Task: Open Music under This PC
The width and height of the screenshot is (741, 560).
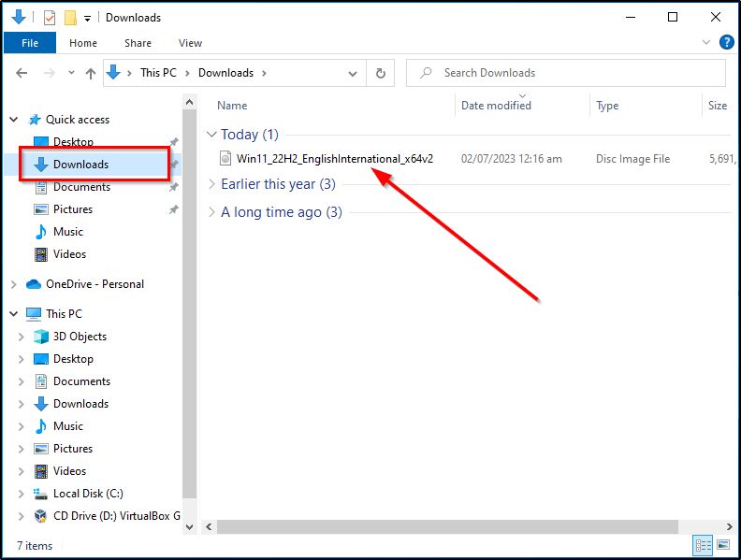Action: pyautogui.click(x=68, y=426)
